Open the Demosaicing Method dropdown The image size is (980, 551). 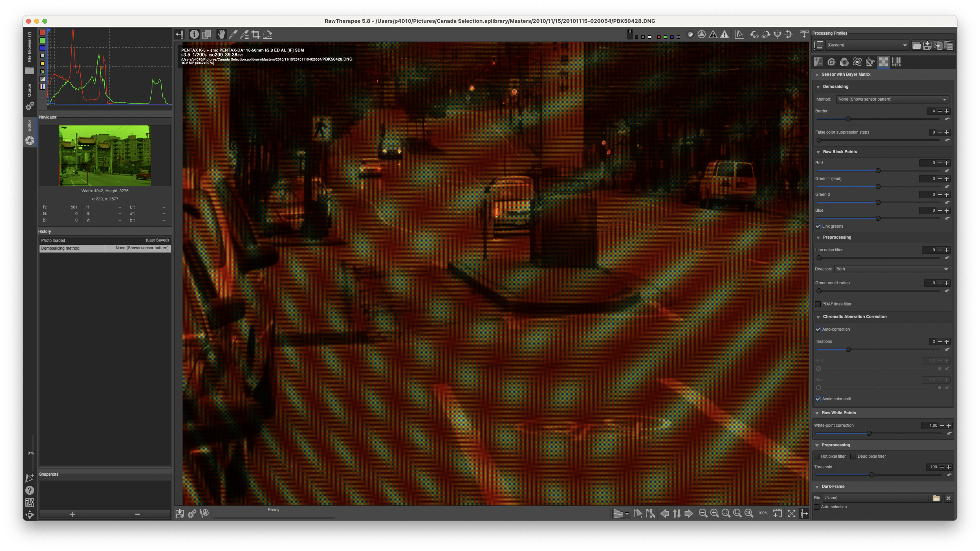pyautogui.click(x=892, y=99)
